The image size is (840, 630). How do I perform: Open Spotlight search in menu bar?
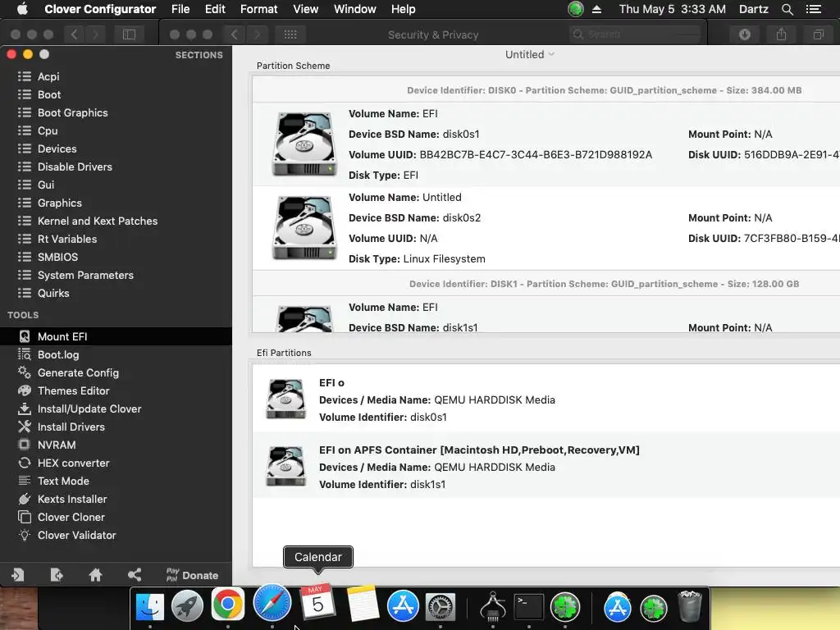pyautogui.click(x=787, y=9)
